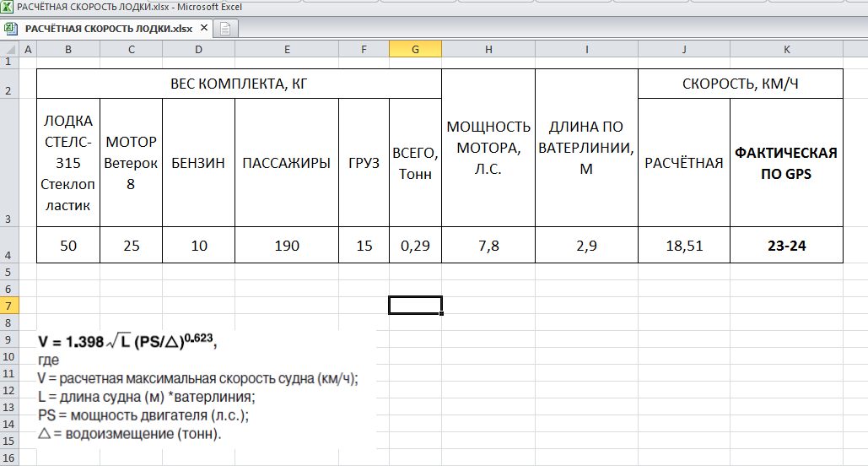The width and height of the screenshot is (868, 466).
Task: Click the ВЕС КОМПЛЕКТА, КГ merged cell
Action: (x=239, y=84)
